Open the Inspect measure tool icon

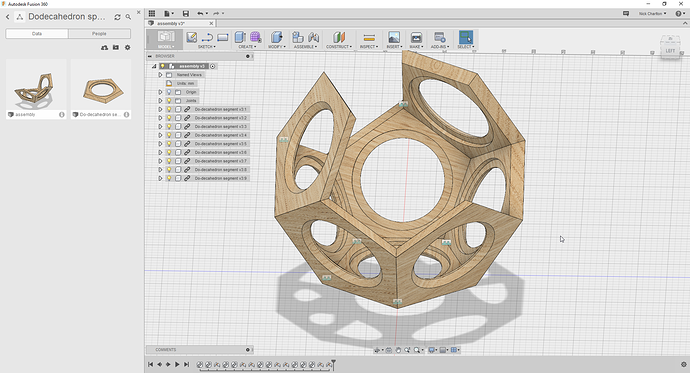(x=369, y=37)
